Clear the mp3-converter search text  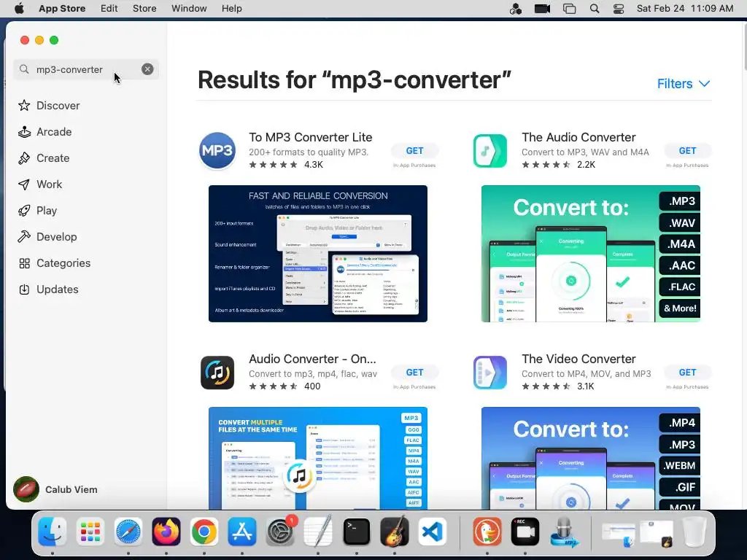click(x=147, y=69)
